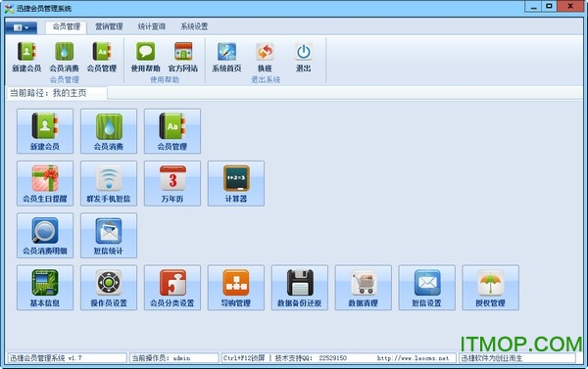This screenshot has height=369, width=588.
Task: Open the 会员消费 tile on the homepage
Action: (109, 131)
